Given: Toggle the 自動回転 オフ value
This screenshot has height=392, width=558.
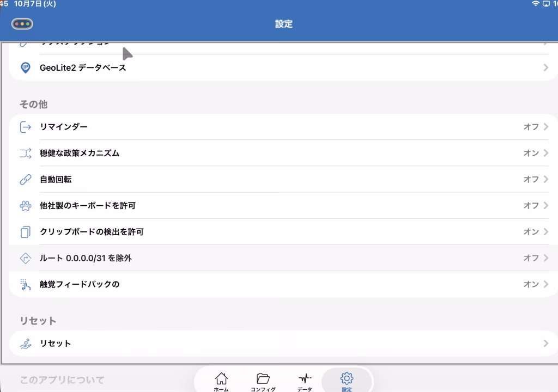Looking at the screenshot, I should (x=531, y=180).
